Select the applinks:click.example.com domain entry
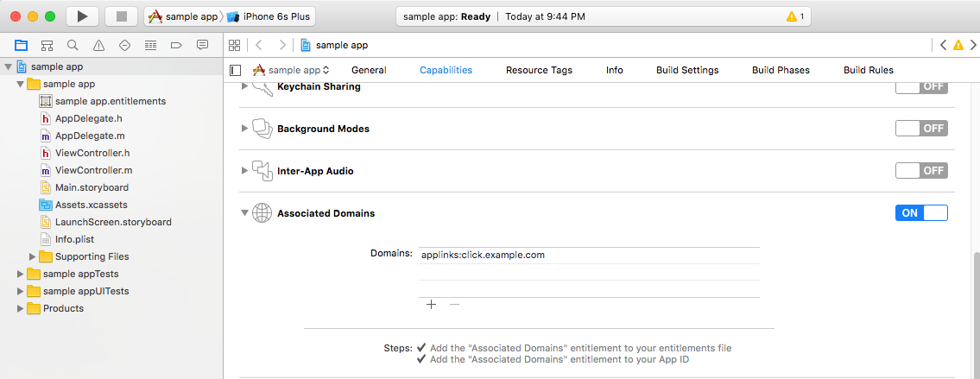This screenshot has width=980, height=379. pos(483,255)
